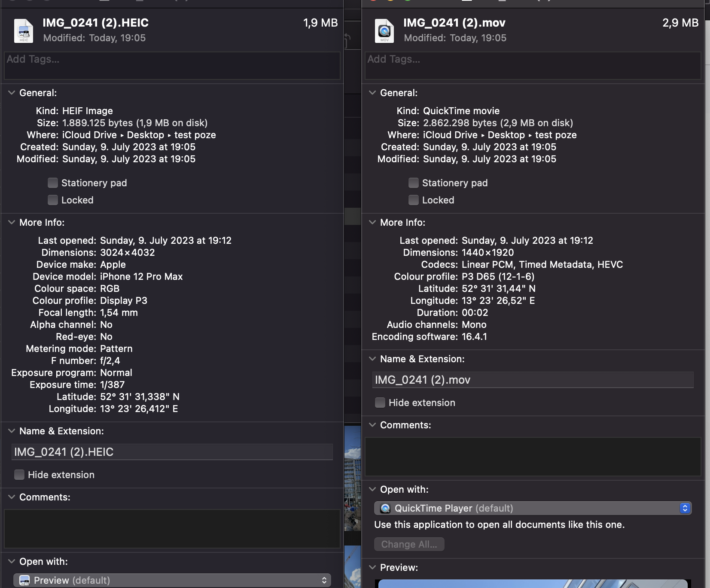Click the QuickTime Player icon in Open with
The image size is (710, 588).
(385, 508)
